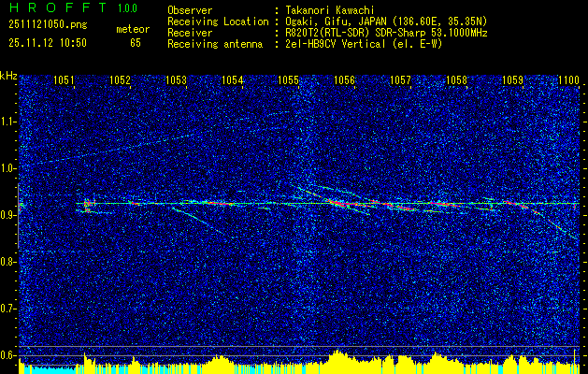Select the filename 2511121050.png
The image size is (588, 374).
[x=48, y=24]
